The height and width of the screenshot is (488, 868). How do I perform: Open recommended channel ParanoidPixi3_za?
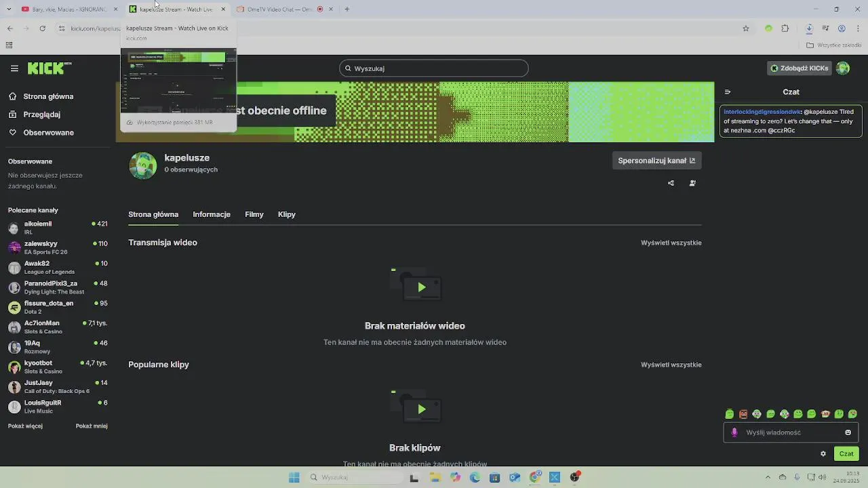pyautogui.click(x=58, y=287)
